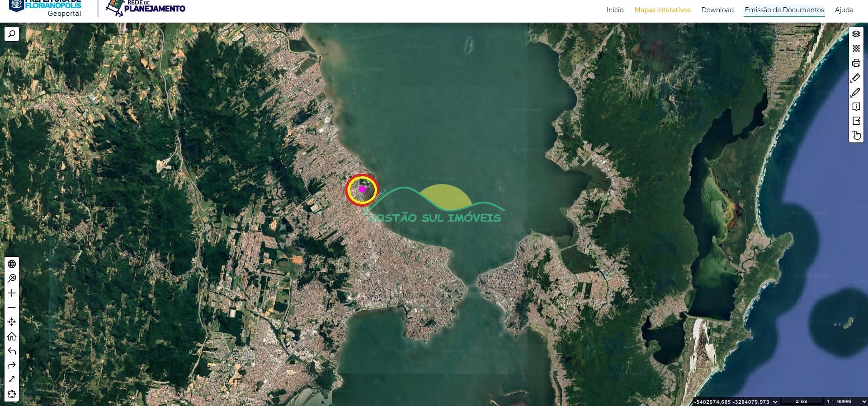Click the export arrow icon
This screenshot has height=406, width=868.
[x=856, y=121]
